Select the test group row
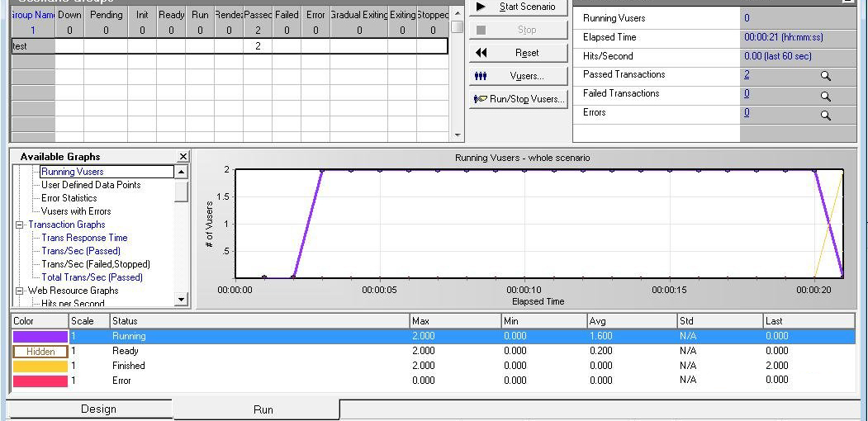 coord(32,46)
